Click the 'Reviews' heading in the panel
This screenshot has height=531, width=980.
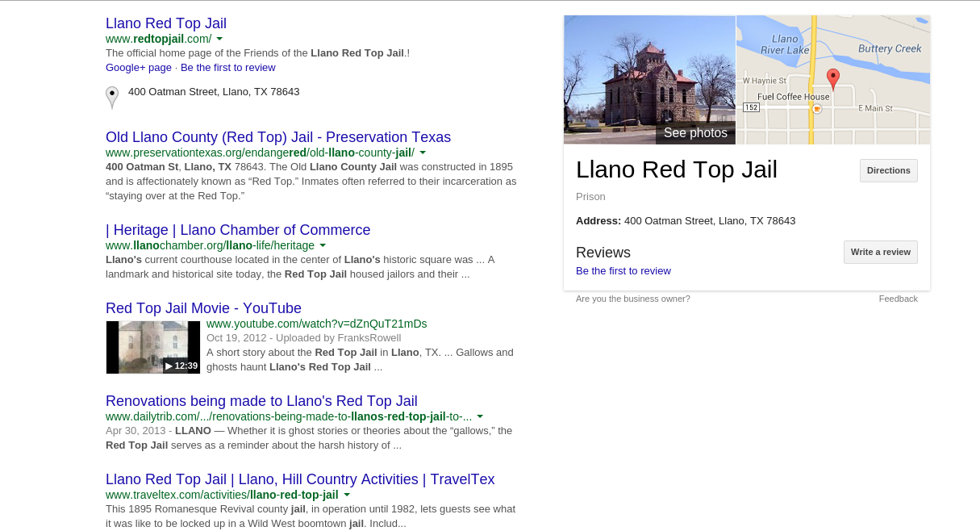pos(603,253)
